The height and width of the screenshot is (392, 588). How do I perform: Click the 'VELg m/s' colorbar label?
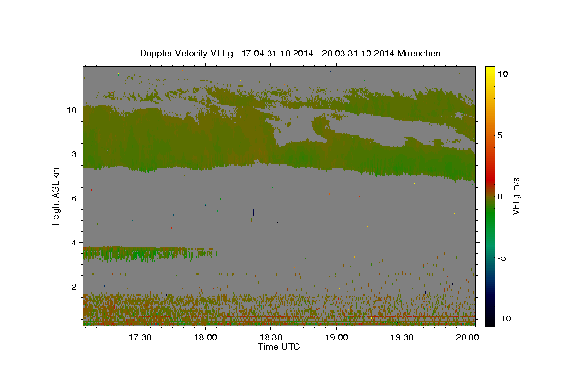point(515,196)
